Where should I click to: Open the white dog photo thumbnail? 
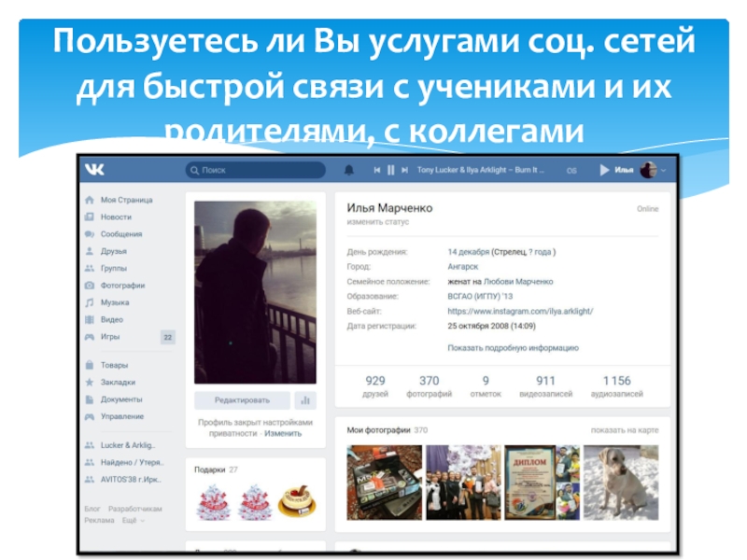point(621,483)
